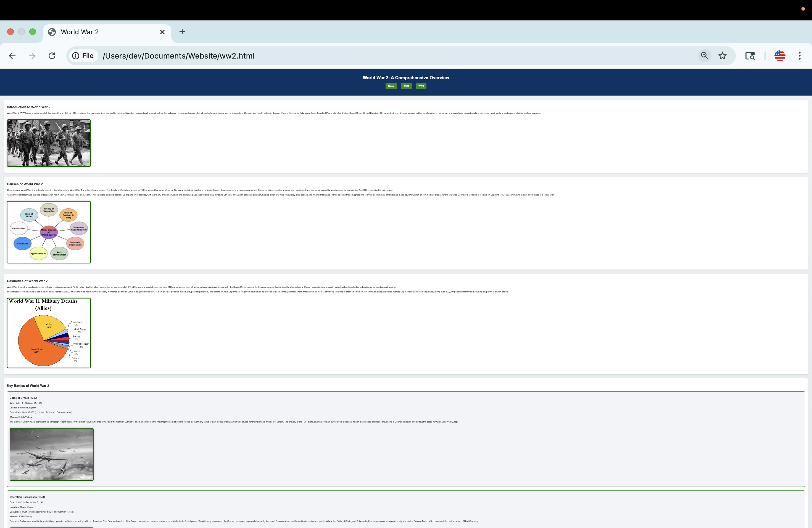
Task: Click the forward navigation arrow
Action: [32, 56]
